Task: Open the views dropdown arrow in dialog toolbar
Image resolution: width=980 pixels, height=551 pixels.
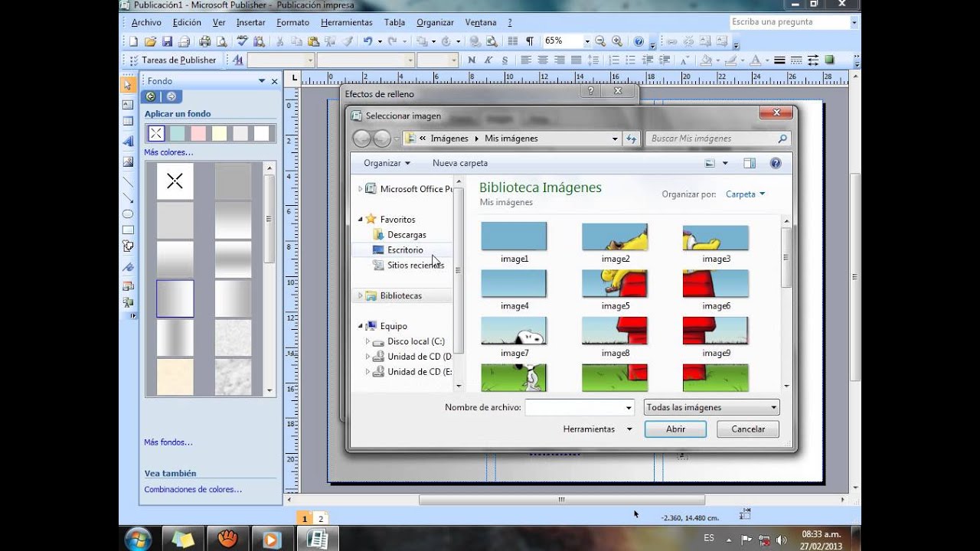Action: [725, 163]
